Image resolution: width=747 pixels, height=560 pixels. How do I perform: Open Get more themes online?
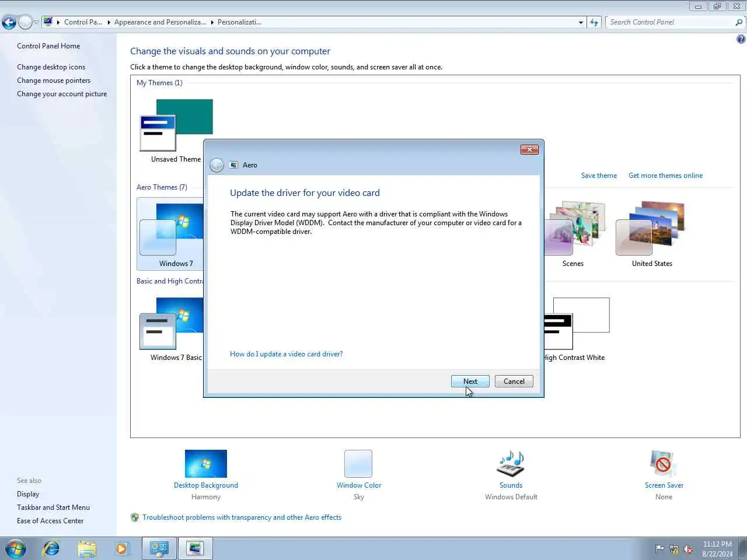tap(665, 176)
